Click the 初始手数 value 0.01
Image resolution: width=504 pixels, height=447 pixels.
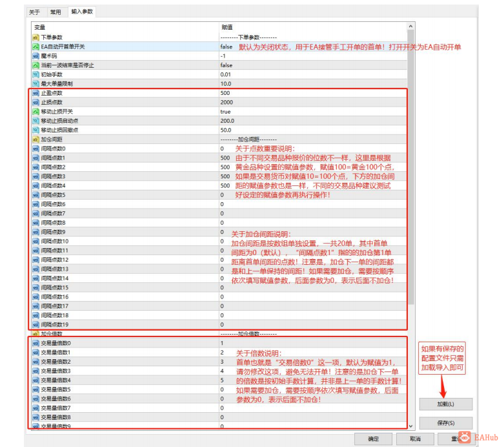coord(225,74)
